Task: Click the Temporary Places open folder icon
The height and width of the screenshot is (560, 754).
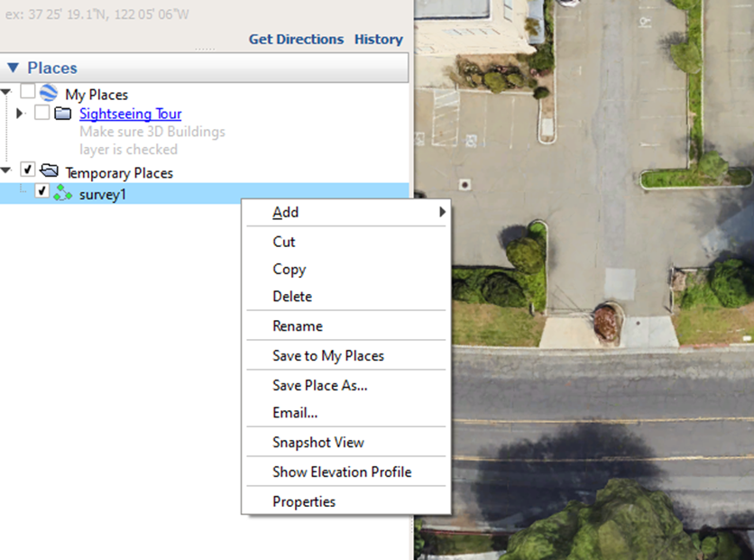Action: coord(49,170)
